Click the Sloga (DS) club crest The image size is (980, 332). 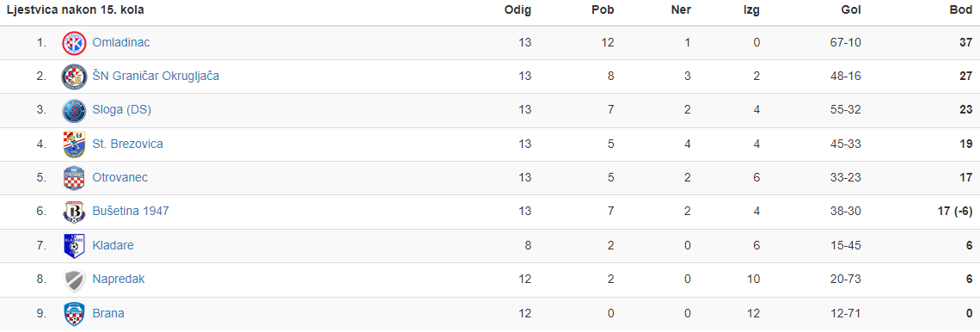[x=74, y=110]
